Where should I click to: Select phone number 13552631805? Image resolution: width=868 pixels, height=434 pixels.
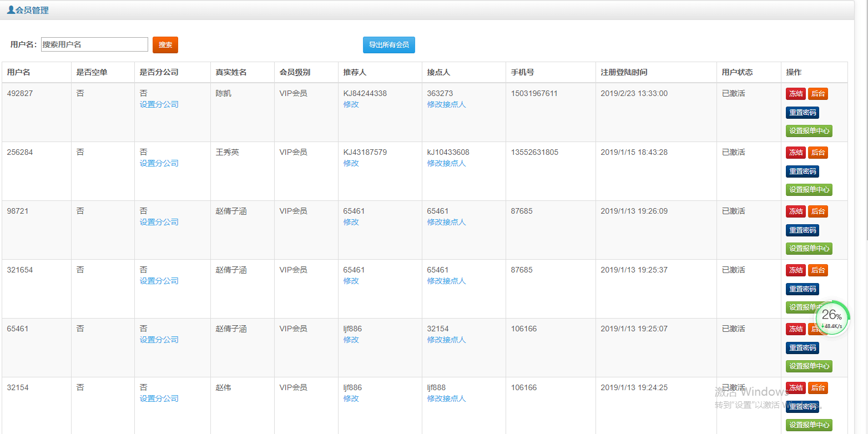534,152
